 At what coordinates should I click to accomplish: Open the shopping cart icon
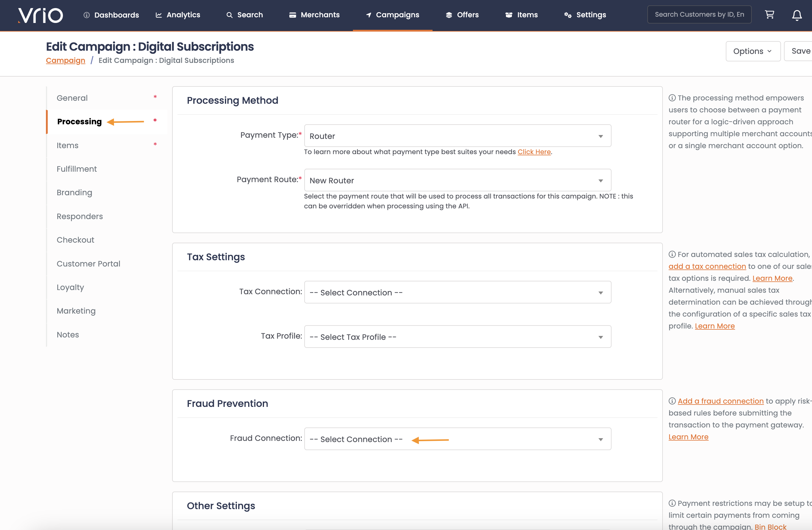point(769,14)
